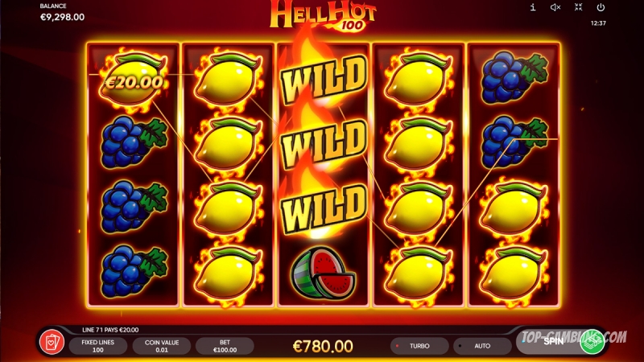Open the info paytable icon
The height and width of the screenshot is (362, 644).
point(533,7)
